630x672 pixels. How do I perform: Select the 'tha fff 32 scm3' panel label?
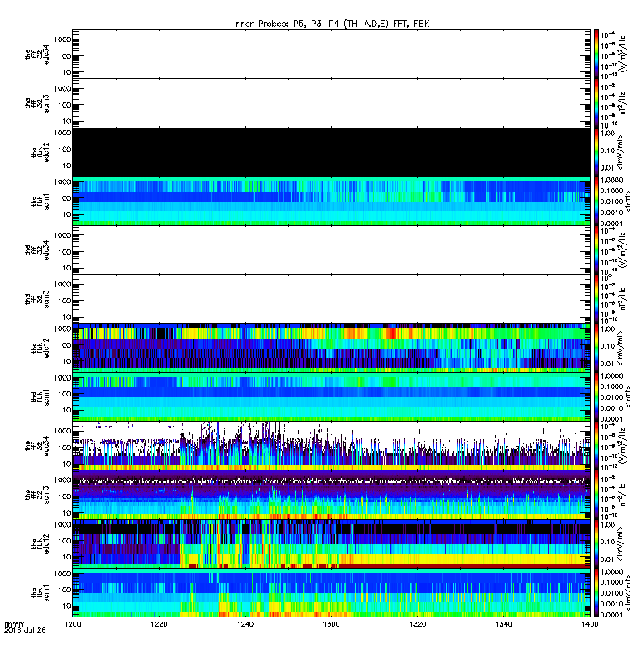click(x=37, y=103)
